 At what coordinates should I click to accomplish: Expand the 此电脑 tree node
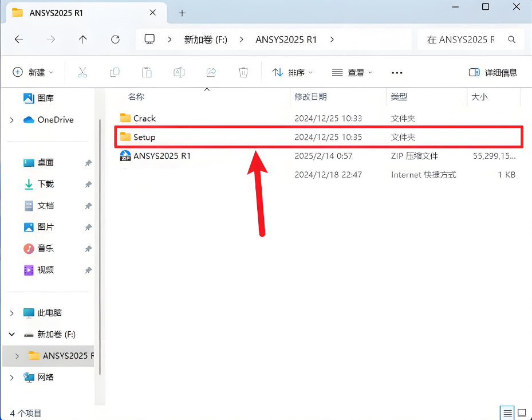click(x=12, y=313)
